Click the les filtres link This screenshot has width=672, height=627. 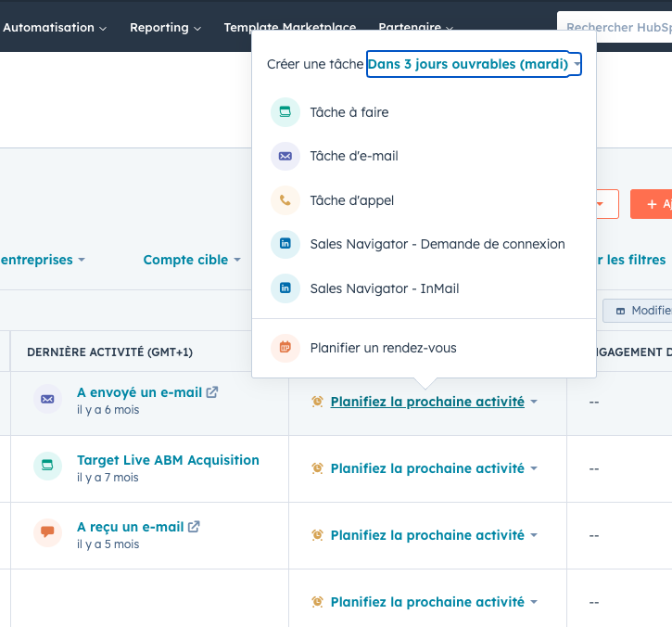click(632, 260)
